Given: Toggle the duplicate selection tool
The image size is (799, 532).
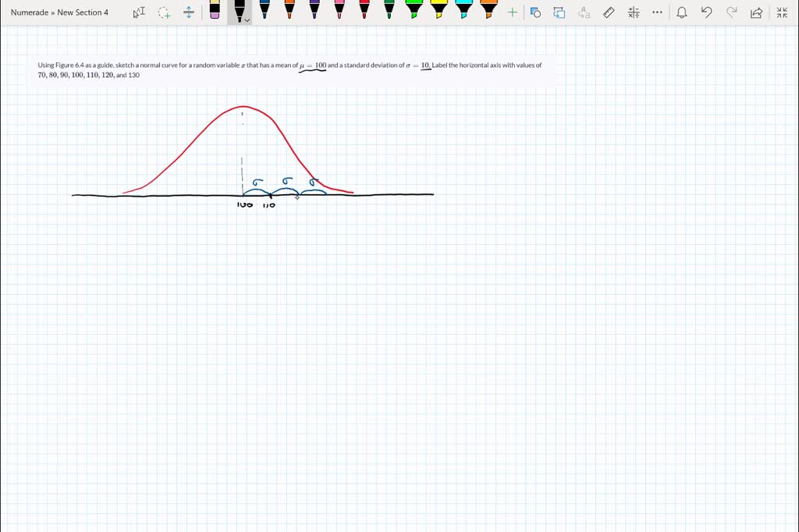Looking at the screenshot, I should click(x=559, y=12).
